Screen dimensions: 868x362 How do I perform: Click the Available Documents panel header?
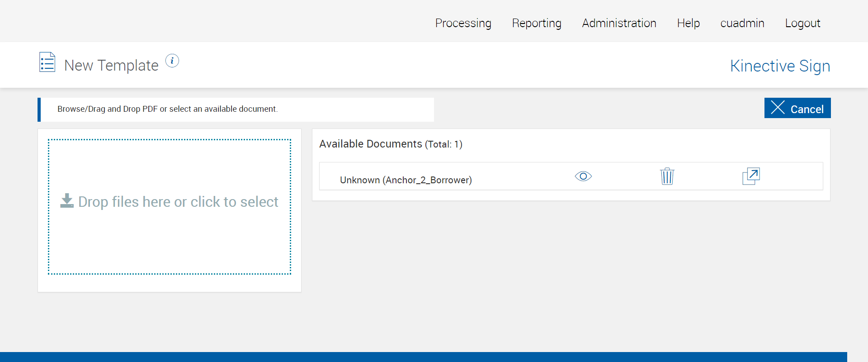pos(391,144)
